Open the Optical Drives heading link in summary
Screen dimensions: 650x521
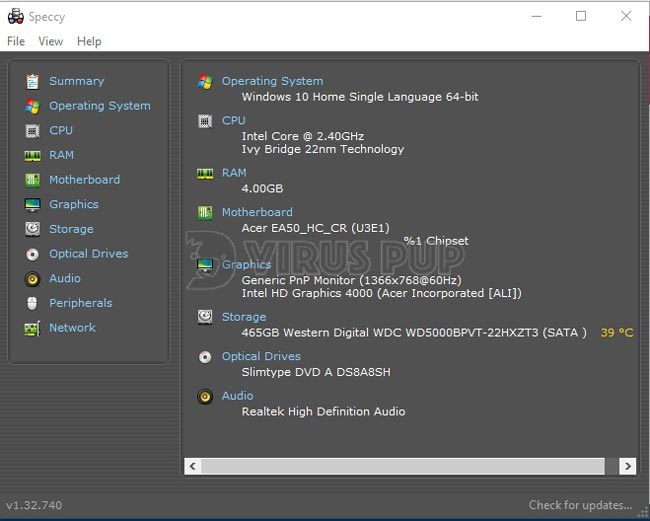click(x=261, y=356)
